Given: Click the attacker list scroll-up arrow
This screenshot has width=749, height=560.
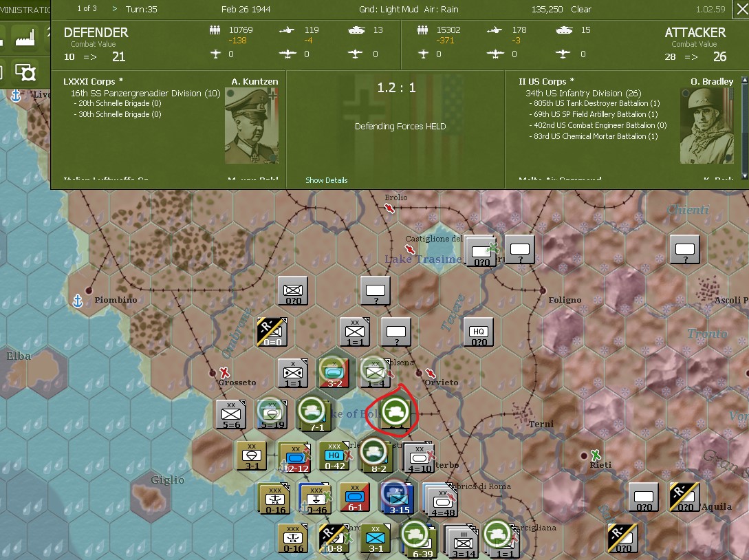Looking at the screenshot, I should [744, 80].
